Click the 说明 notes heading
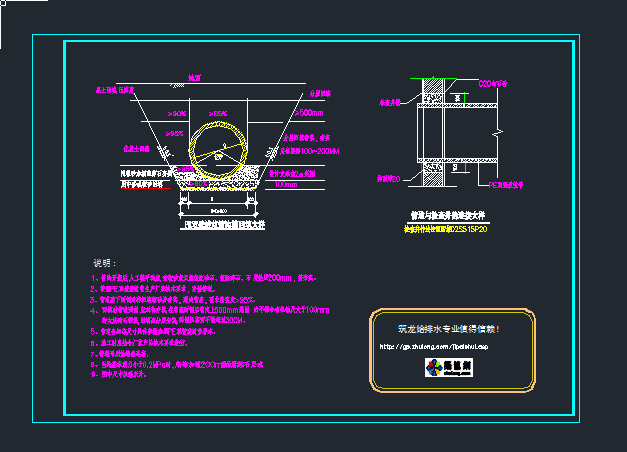627x452 pixels. click(x=105, y=263)
